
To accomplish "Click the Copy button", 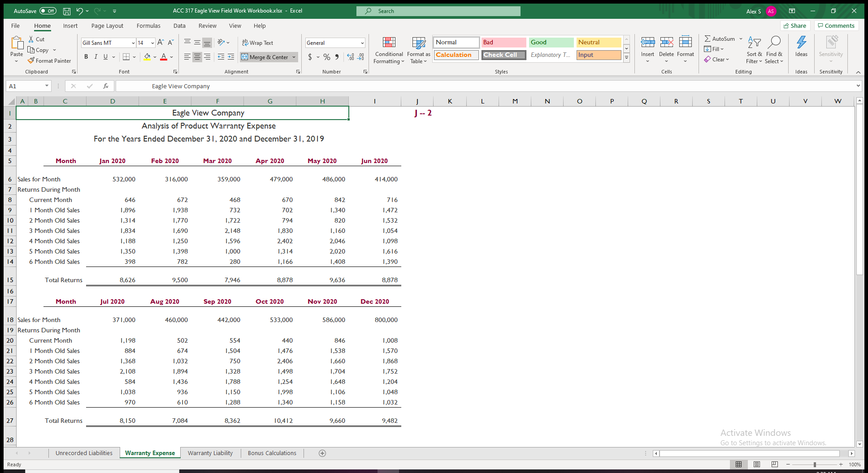I will point(39,50).
